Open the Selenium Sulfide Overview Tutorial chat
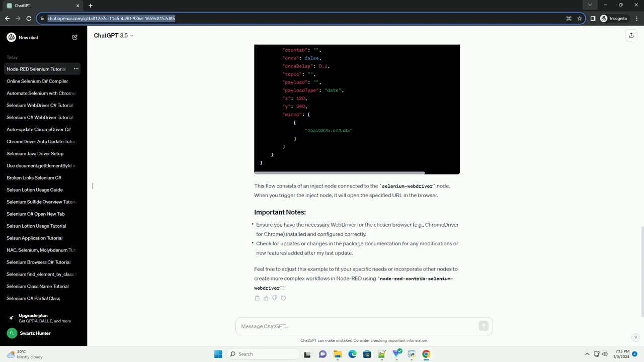 coord(42,202)
